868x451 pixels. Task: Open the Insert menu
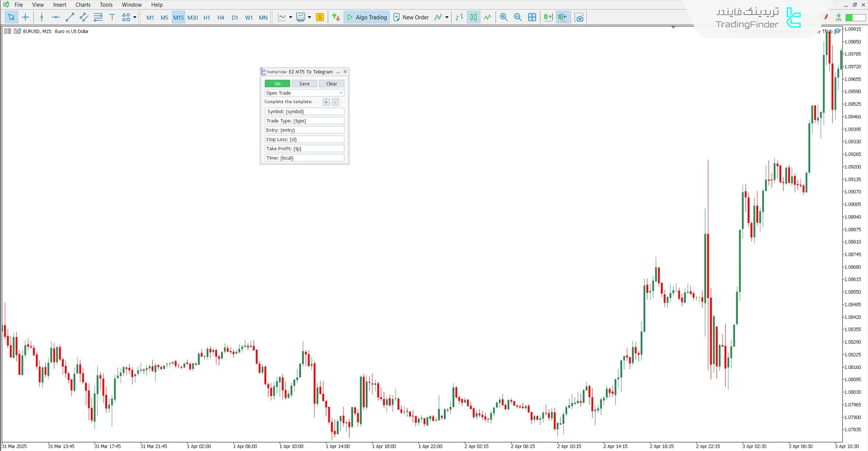point(59,5)
